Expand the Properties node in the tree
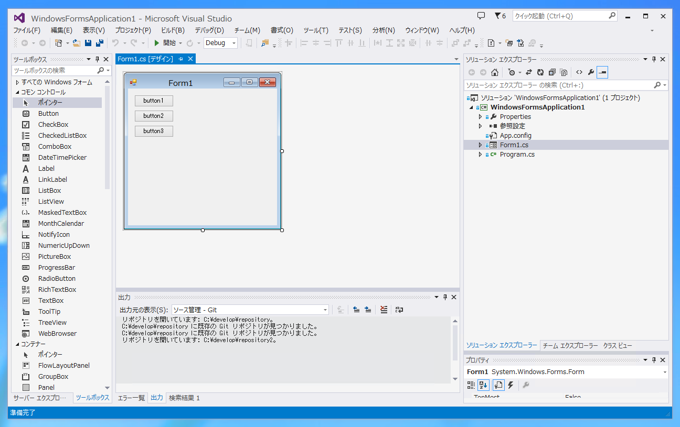Image resolution: width=680 pixels, height=427 pixels. pos(480,117)
